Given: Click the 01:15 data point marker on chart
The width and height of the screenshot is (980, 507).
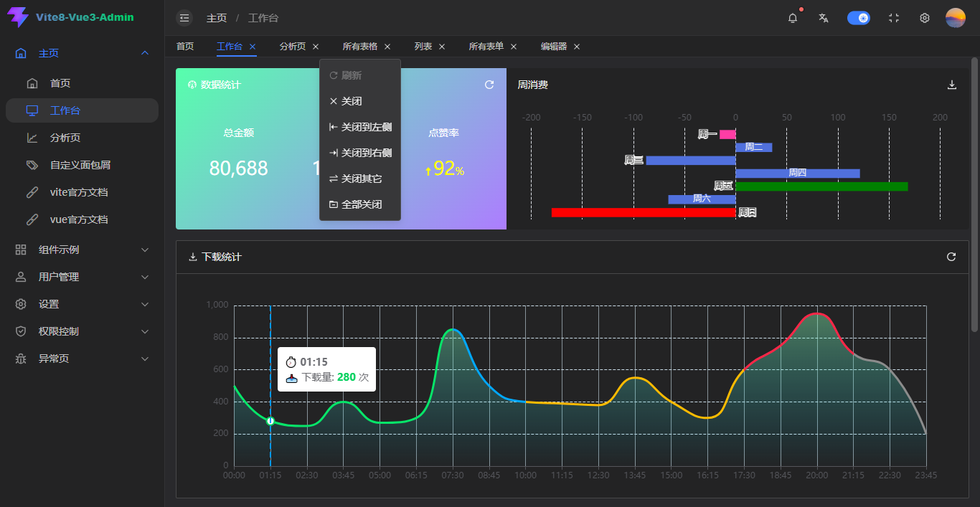Looking at the screenshot, I should [x=270, y=421].
